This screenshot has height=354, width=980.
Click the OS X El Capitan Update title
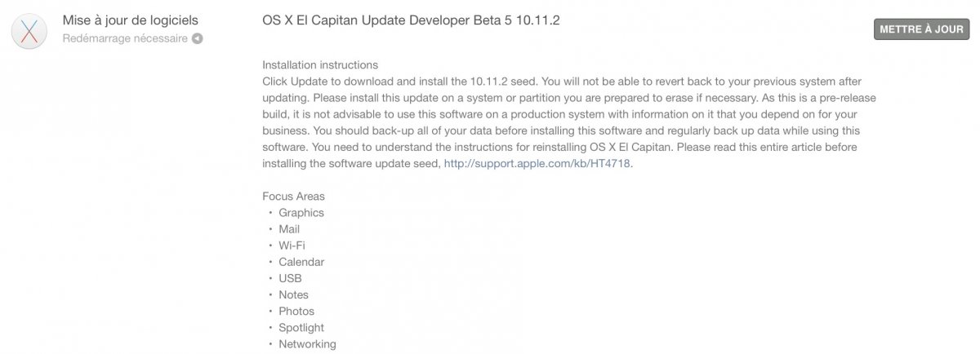click(x=411, y=20)
